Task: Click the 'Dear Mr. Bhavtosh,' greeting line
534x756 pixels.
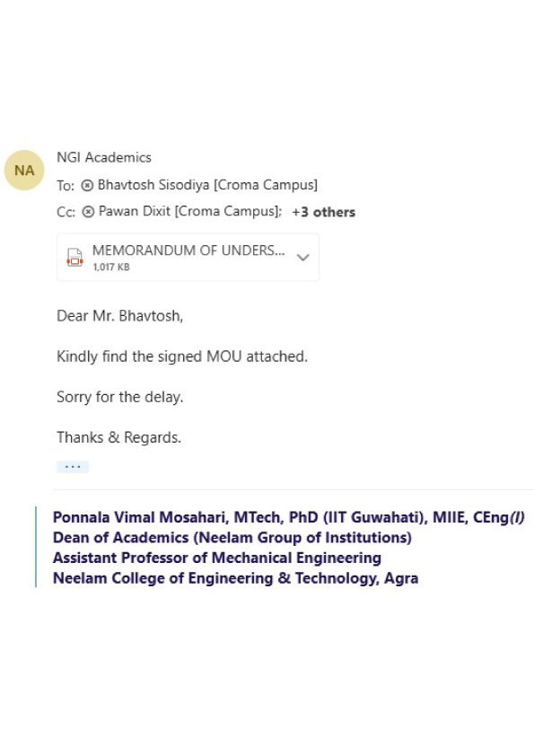Action: click(x=120, y=316)
